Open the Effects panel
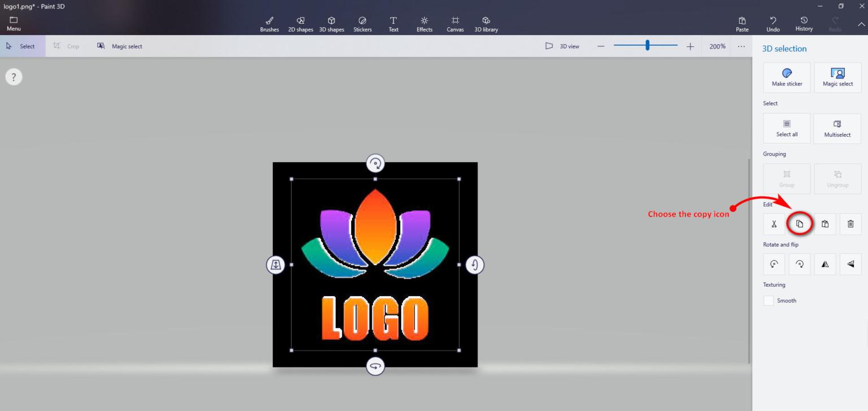 pos(424,24)
